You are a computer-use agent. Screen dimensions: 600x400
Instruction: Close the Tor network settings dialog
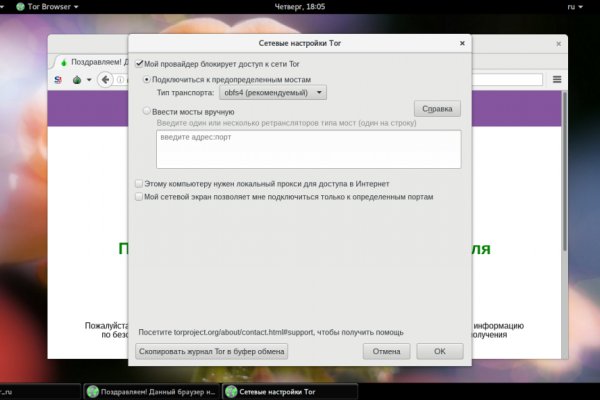(462, 43)
